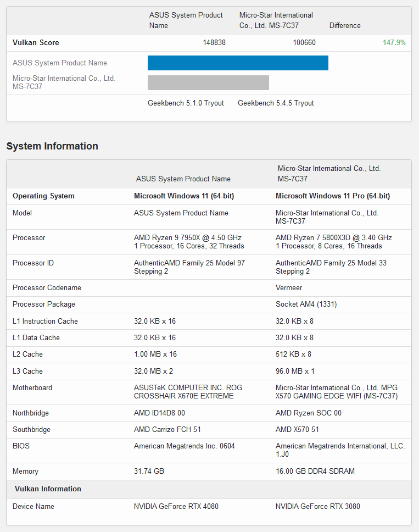Click the ROG CROSSHAIR X670E EXTREME motherboard cell

pyautogui.click(x=188, y=392)
